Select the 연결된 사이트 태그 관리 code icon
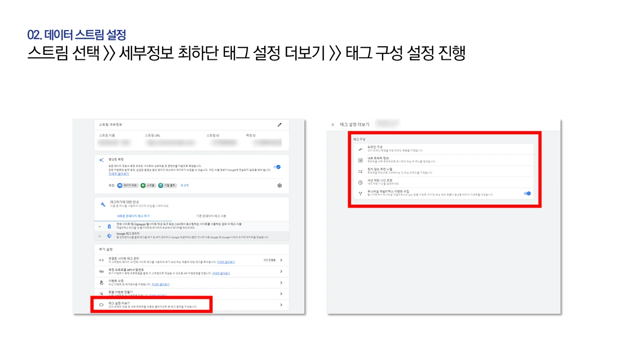This screenshot has width=644, height=362. (101, 259)
